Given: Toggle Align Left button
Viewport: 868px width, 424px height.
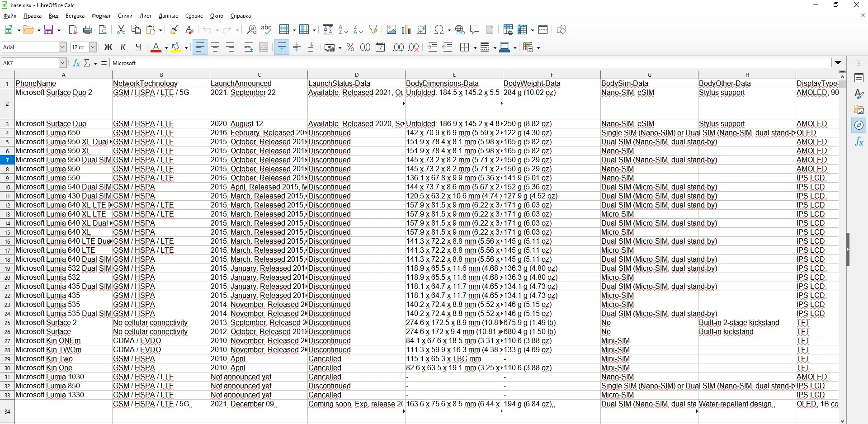Looking at the screenshot, I should click(200, 47).
